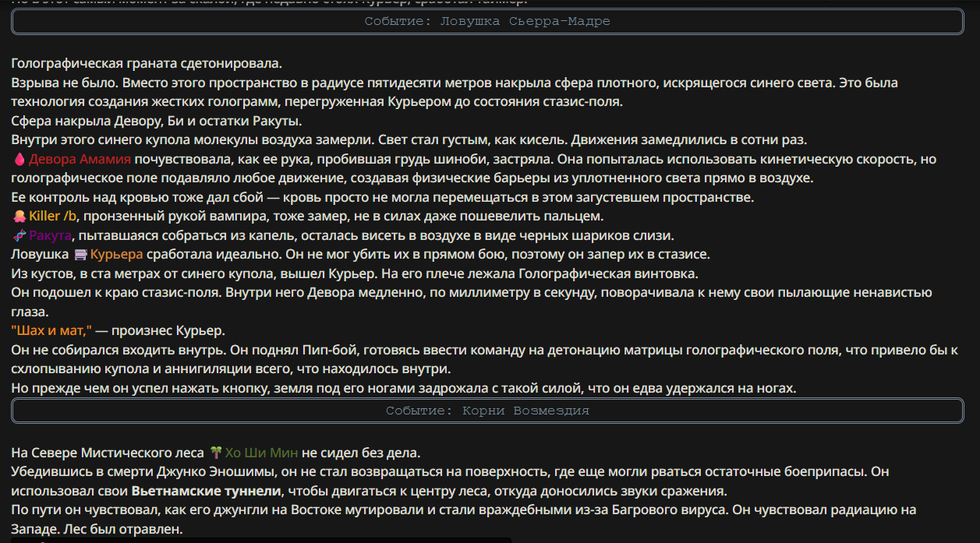The height and width of the screenshot is (543, 980).
Task: Select the yellow name Killer /b
Action: pos(54,216)
